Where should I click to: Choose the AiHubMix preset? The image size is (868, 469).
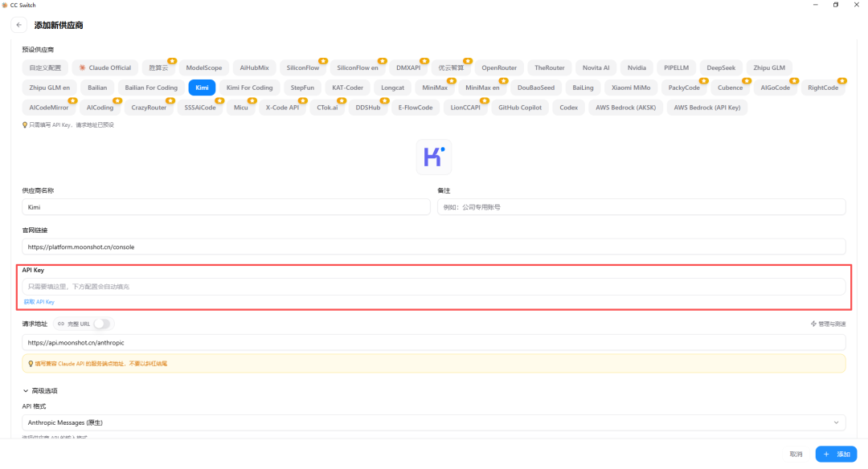254,67
